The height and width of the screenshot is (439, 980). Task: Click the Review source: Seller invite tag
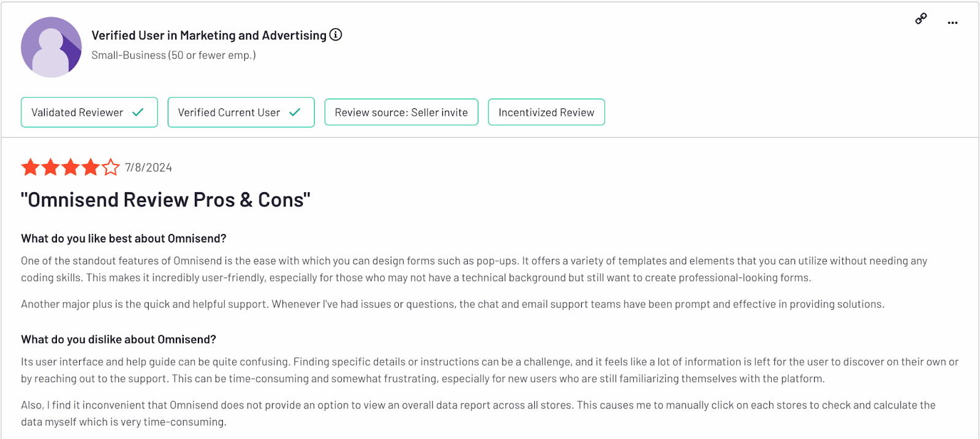[x=401, y=112]
